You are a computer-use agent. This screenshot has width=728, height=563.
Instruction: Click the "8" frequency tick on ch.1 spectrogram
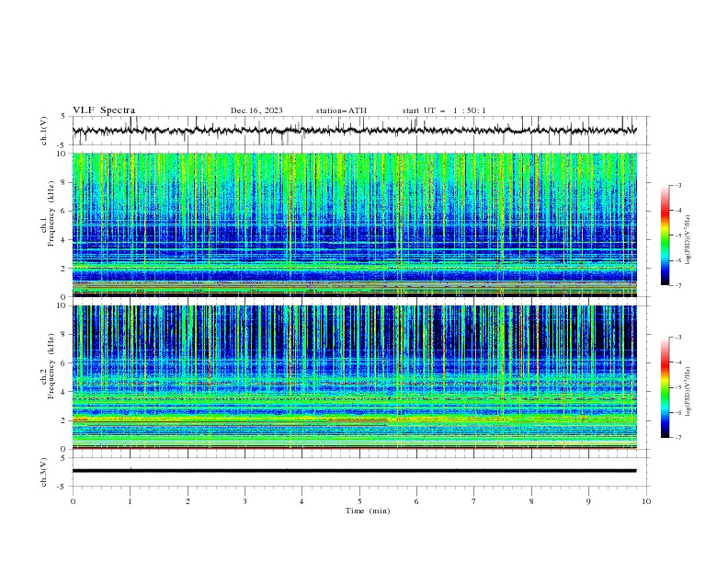click(63, 182)
